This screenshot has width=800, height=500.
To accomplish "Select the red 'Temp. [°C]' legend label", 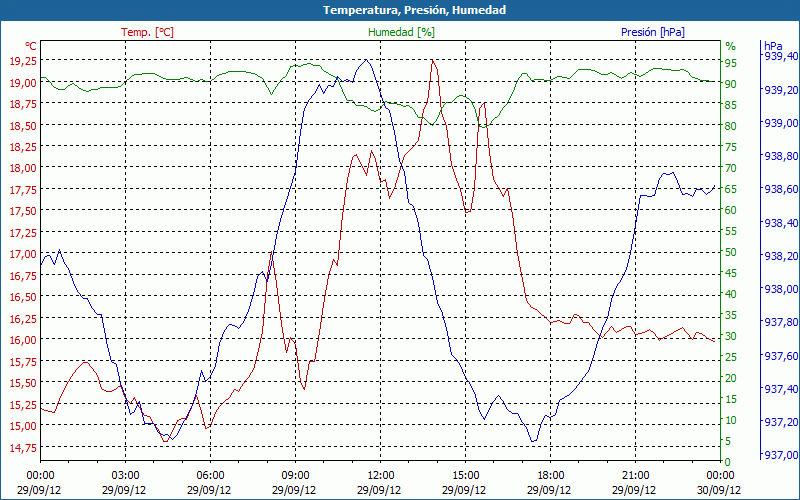I will pyautogui.click(x=147, y=32).
